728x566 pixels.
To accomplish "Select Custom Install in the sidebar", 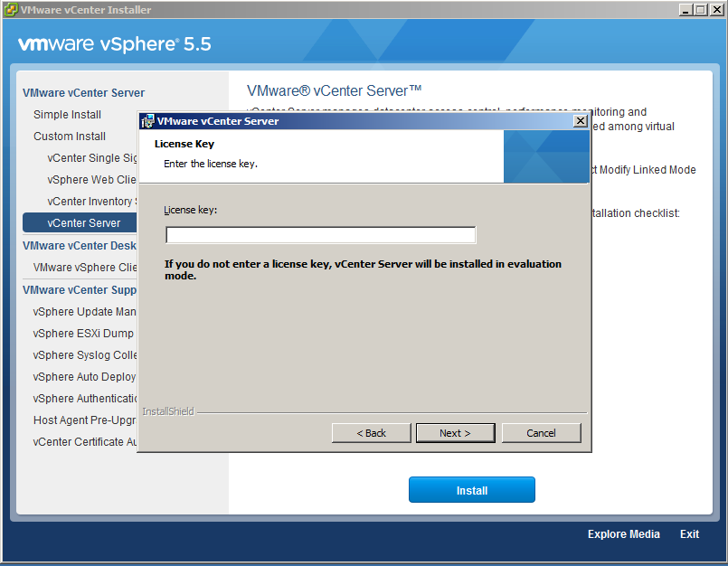I will [70, 137].
